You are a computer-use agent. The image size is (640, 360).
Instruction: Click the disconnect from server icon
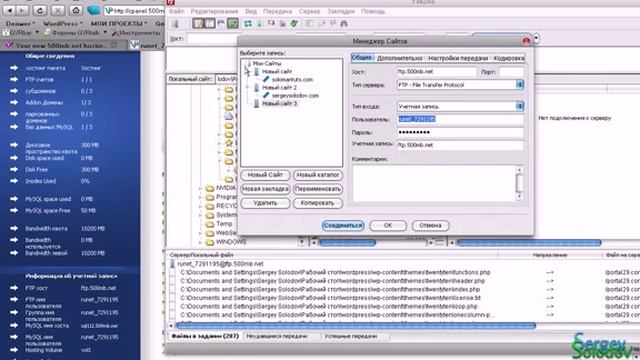click(282, 24)
